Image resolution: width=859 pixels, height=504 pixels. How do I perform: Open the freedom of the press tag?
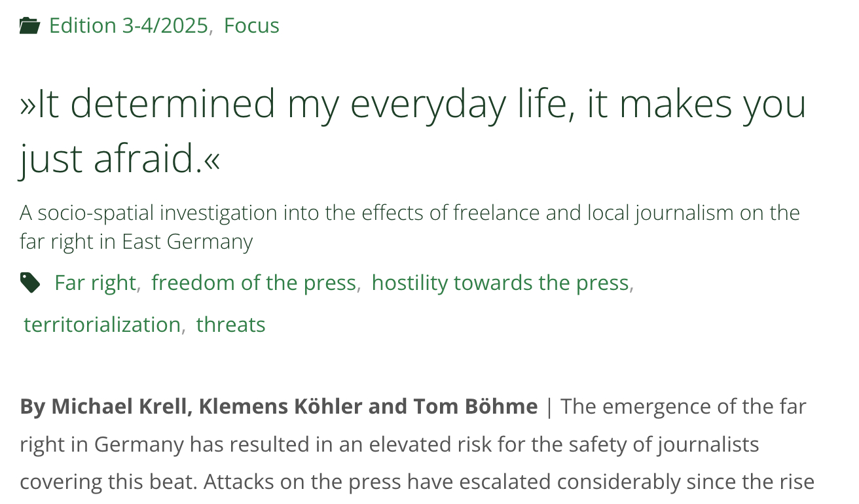253,283
